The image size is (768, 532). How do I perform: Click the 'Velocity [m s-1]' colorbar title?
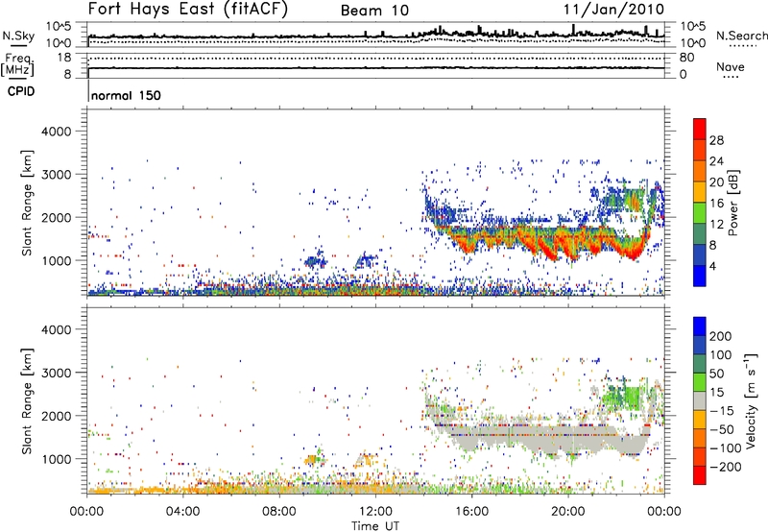click(x=750, y=400)
